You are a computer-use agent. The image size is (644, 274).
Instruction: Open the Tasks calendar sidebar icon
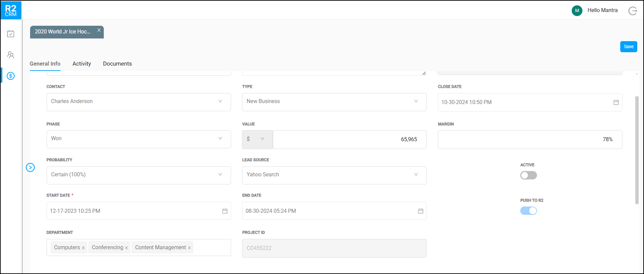tap(11, 34)
